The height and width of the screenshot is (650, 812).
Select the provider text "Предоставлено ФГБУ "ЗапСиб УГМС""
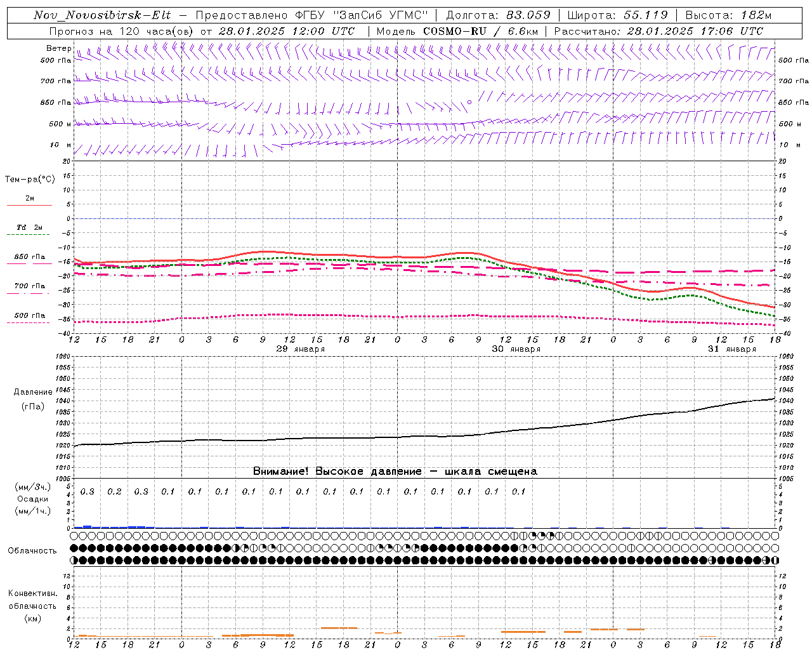312,15
